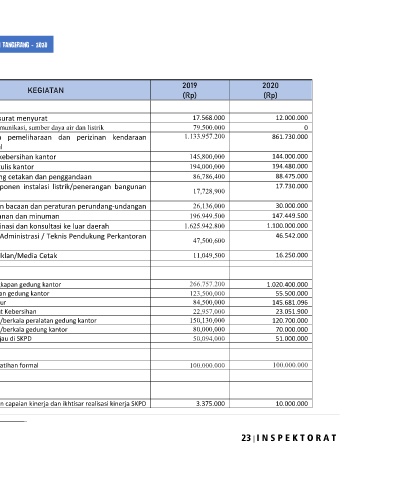Click the 1.133.957.200 amount cell
Image resolution: width=395 pixels, height=480 pixels.
[204, 136]
